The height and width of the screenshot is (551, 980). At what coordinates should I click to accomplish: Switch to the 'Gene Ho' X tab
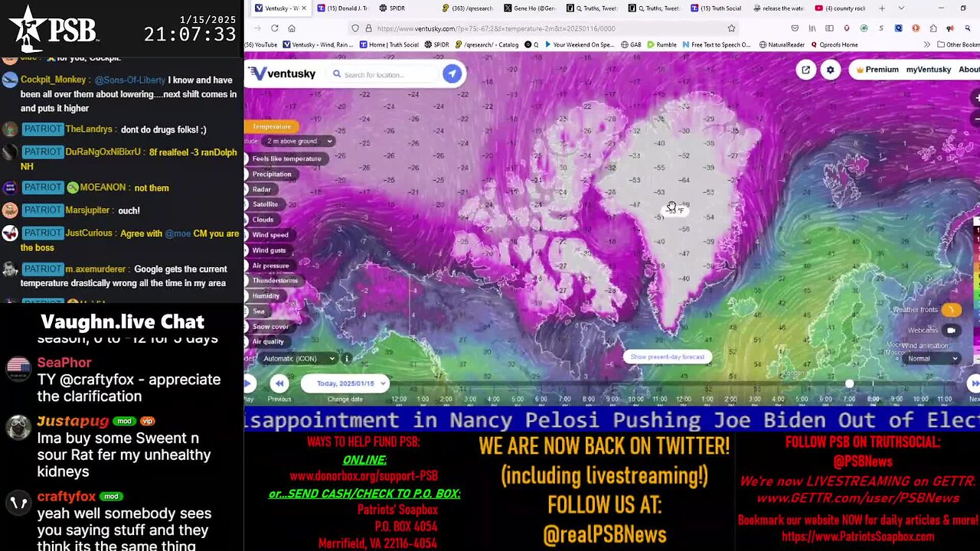pos(530,8)
